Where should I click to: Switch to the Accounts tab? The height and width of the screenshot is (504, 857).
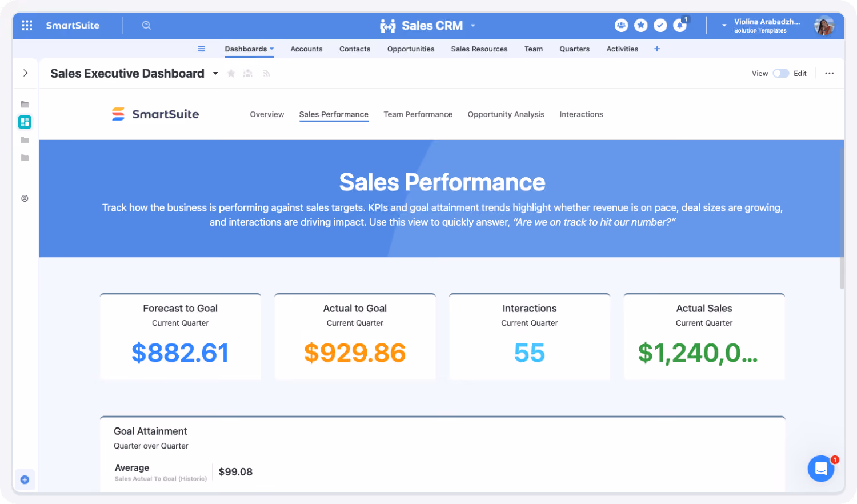(306, 49)
